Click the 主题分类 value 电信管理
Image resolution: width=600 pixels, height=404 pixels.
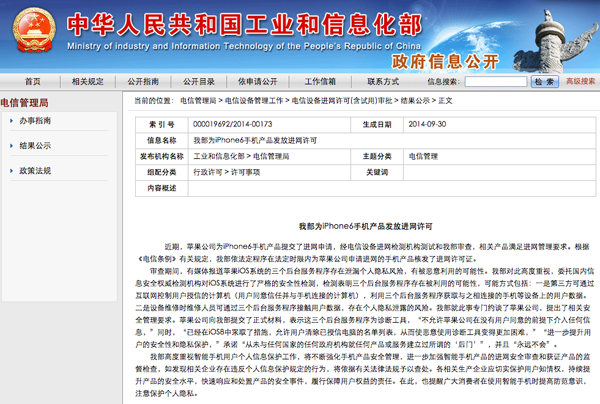point(423,156)
